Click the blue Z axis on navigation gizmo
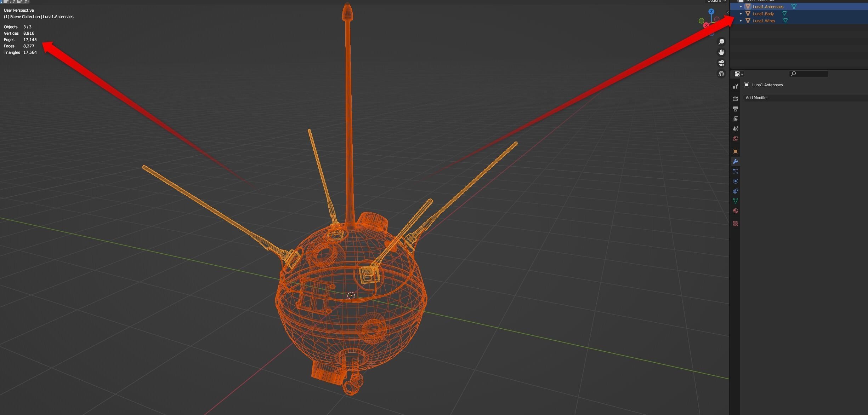 pyautogui.click(x=711, y=12)
